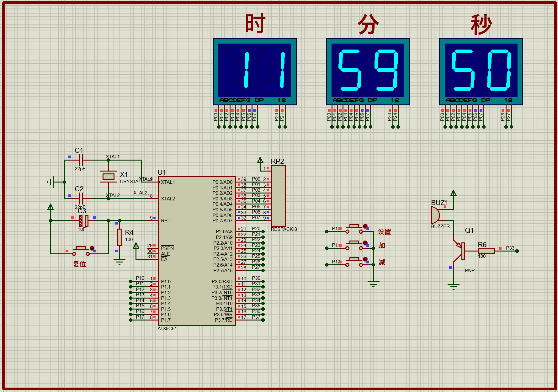Select electrolytic capacitor C3 symbol

[x=83, y=221]
